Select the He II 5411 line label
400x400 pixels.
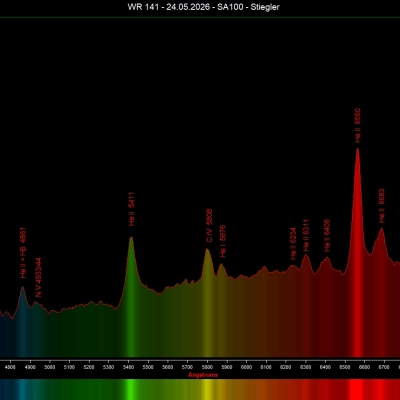132,209
